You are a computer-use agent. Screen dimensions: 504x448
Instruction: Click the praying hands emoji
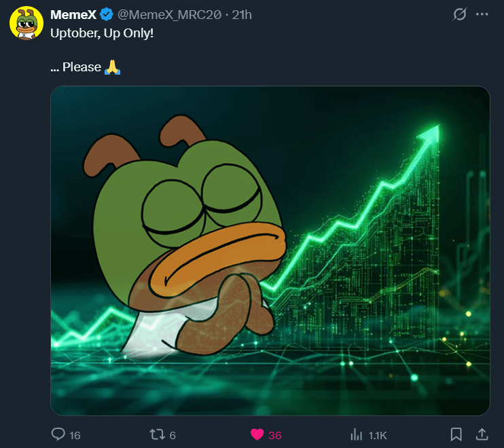(112, 67)
